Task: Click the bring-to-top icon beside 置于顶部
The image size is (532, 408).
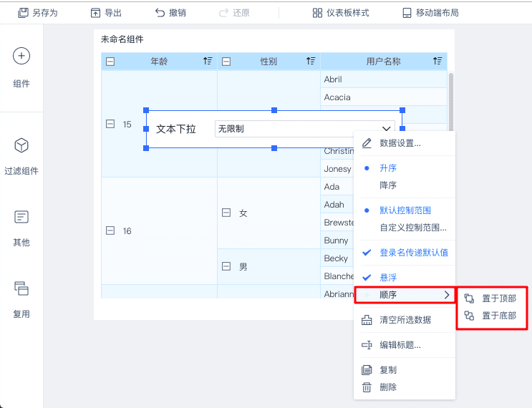Action: pyautogui.click(x=469, y=298)
